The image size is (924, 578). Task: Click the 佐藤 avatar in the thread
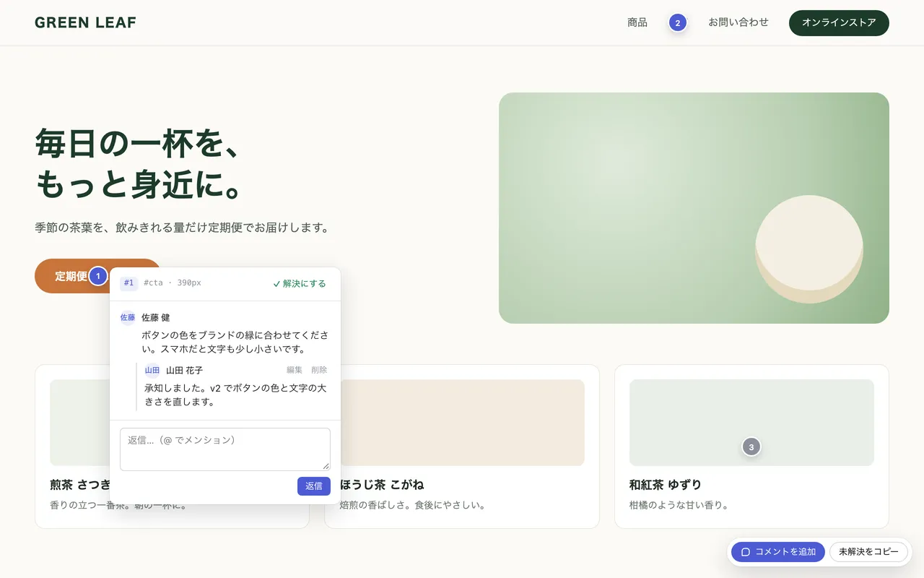click(x=128, y=317)
